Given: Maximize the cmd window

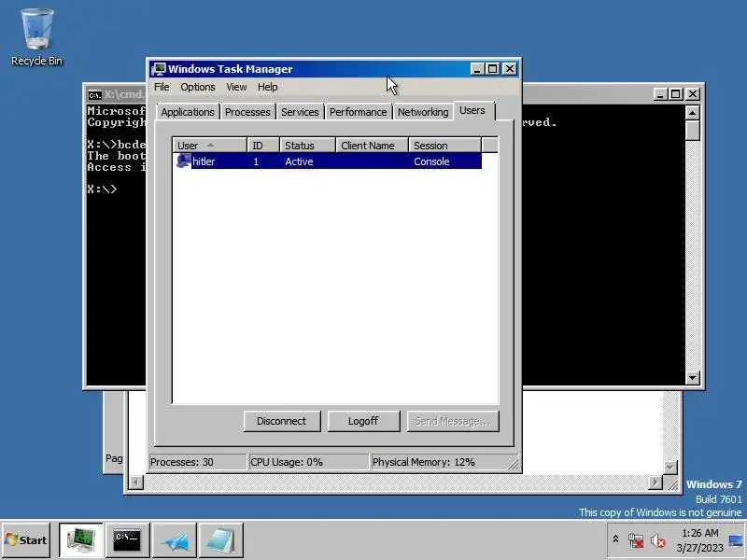Looking at the screenshot, I should [675, 94].
